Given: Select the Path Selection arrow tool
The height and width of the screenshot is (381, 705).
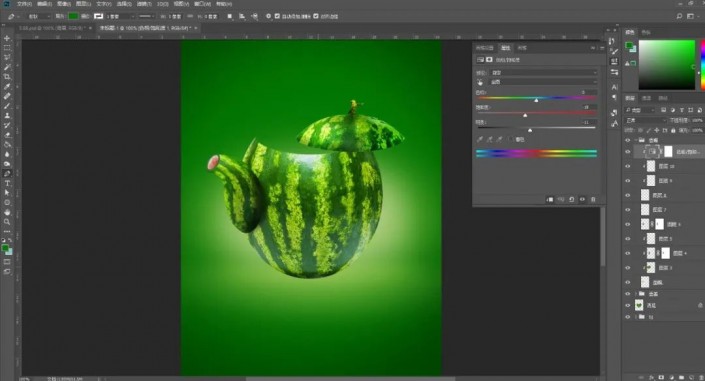Looking at the screenshot, I should pos(7,193).
